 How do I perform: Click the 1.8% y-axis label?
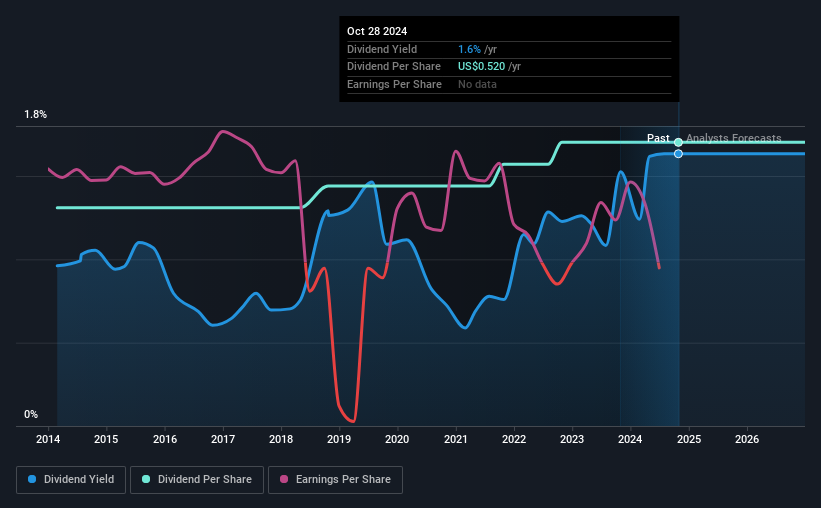point(36,115)
